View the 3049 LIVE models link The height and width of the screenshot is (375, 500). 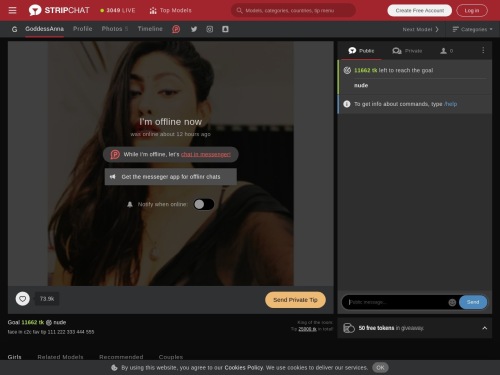click(x=117, y=10)
